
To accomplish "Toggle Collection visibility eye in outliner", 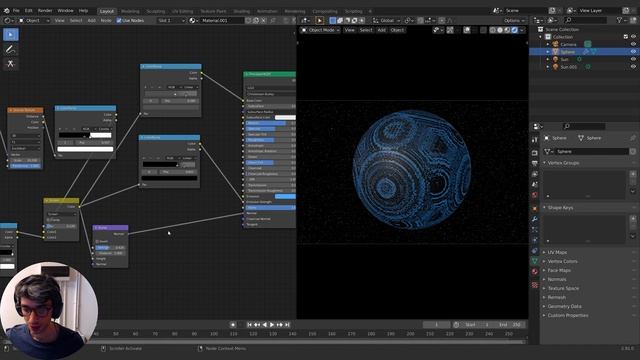I will click(x=633, y=37).
